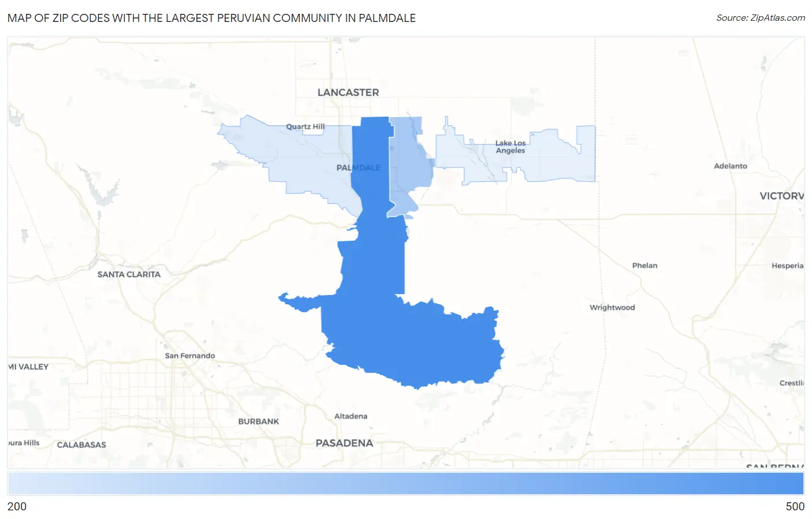Viewport: 812px width, 519px height.
Task: Click the Source: ZipAtlas.com attribution text
Action: [x=761, y=18]
